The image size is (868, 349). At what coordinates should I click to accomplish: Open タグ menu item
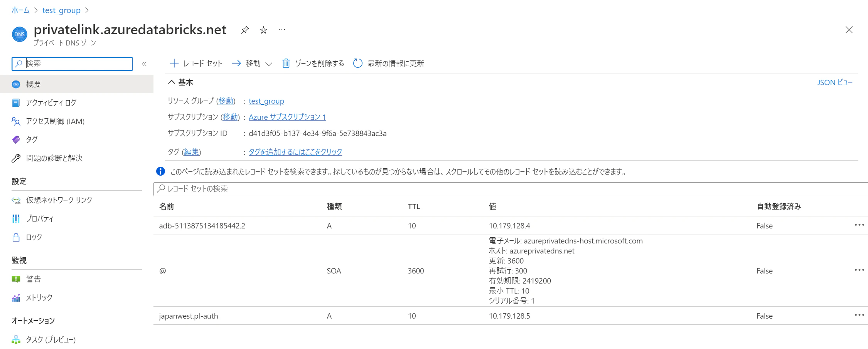pyautogui.click(x=77, y=139)
